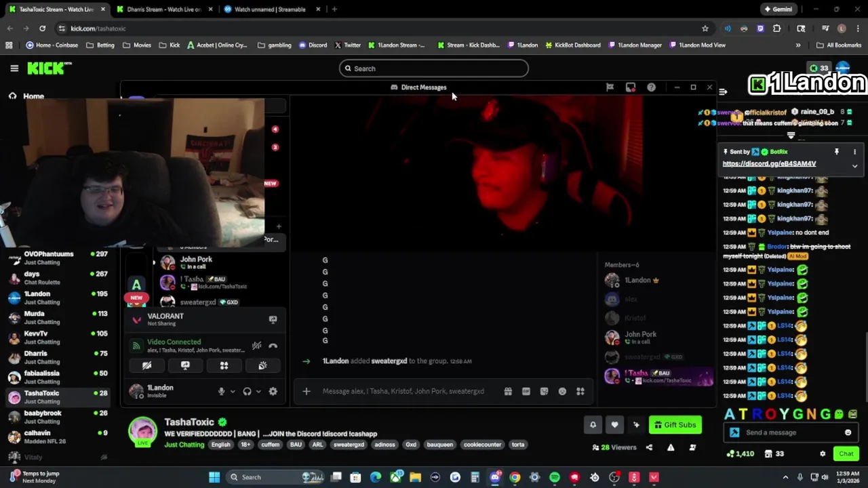868x488 pixels.
Task: Open the Discord inbox flag icon
Action: tap(610, 87)
